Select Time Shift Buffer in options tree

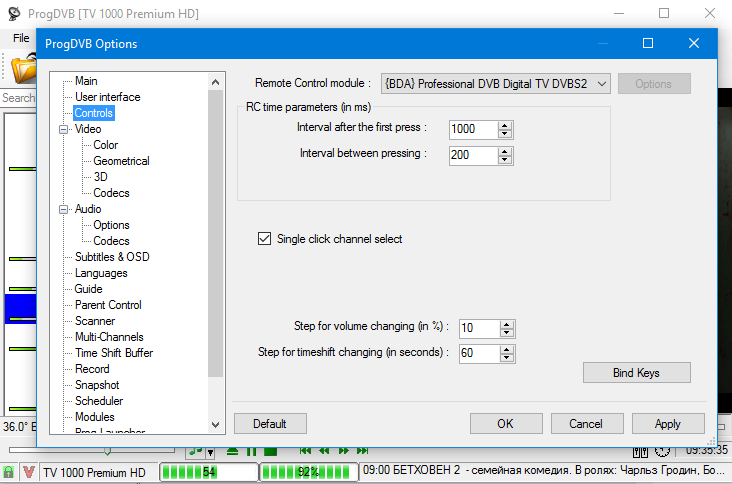[x=113, y=353]
